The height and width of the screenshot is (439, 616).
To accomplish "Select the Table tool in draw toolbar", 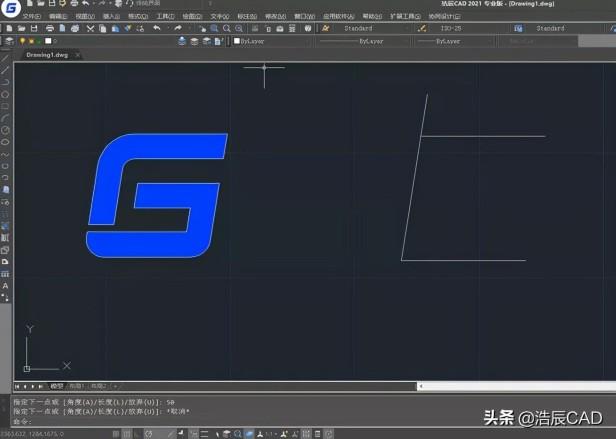I will click(5, 274).
